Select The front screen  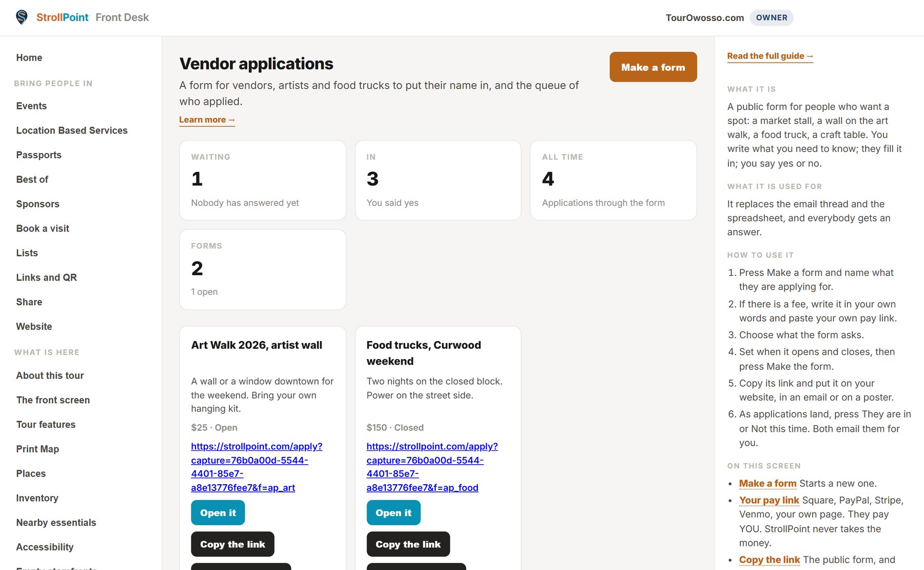tap(53, 400)
